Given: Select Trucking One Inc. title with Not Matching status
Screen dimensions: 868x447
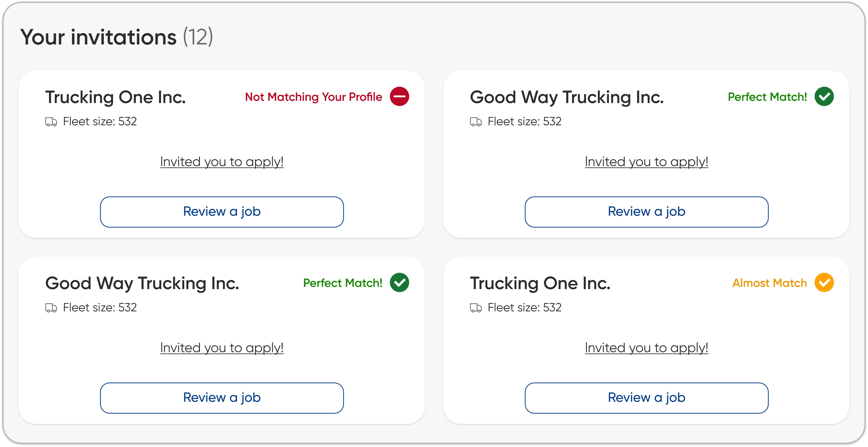Looking at the screenshot, I should click(116, 97).
